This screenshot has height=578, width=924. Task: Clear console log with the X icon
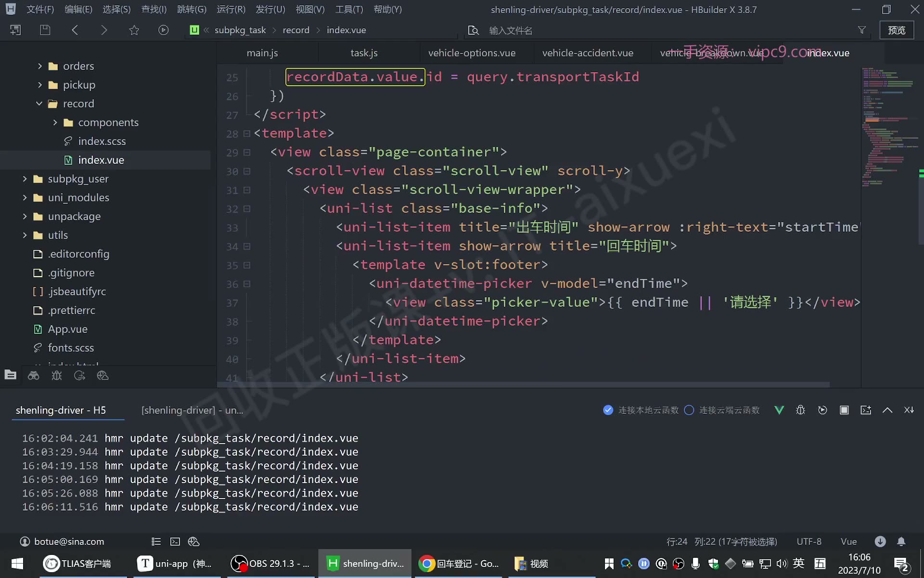click(x=909, y=410)
